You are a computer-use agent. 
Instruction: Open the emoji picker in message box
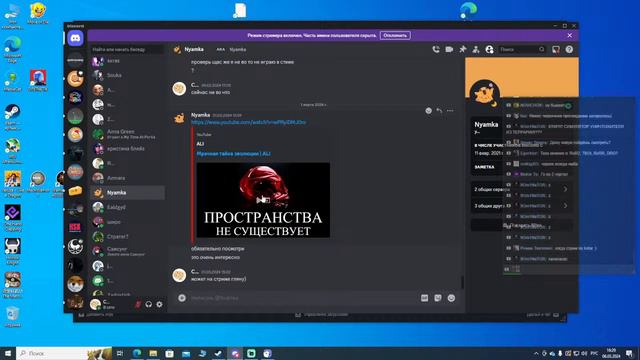click(451, 298)
